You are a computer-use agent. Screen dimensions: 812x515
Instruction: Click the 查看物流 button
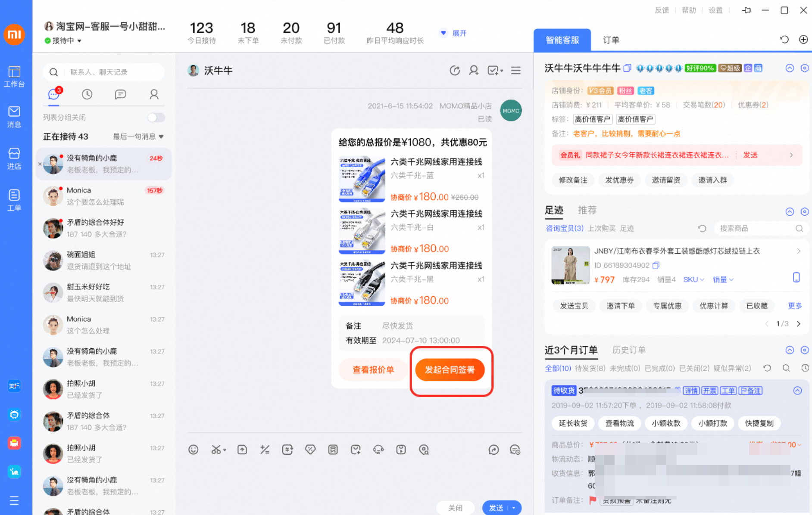pyautogui.click(x=619, y=423)
